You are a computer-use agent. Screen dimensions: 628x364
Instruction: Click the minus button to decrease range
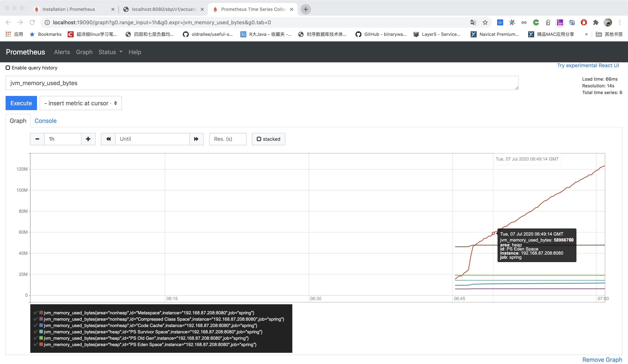click(x=37, y=139)
